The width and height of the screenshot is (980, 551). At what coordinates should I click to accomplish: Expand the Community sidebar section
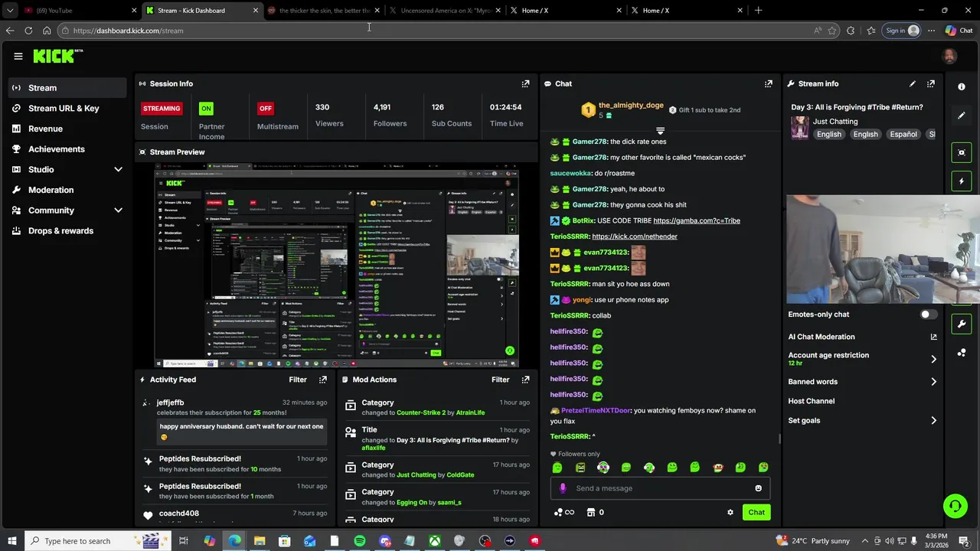pyautogui.click(x=118, y=210)
